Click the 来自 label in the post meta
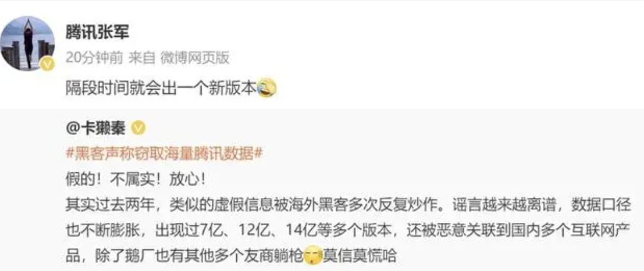Screen dimensions: 644x271 pyautogui.click(x=142, y=59)
